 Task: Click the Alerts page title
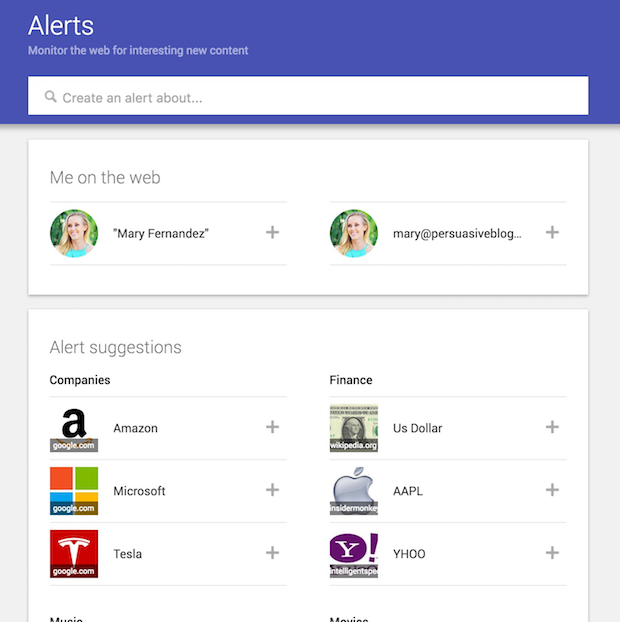[x=61, y=25]
